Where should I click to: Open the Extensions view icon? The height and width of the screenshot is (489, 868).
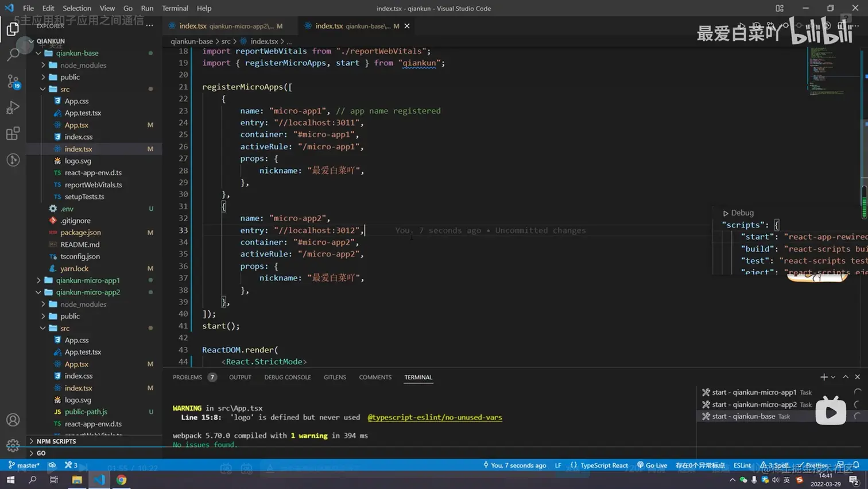13,134
